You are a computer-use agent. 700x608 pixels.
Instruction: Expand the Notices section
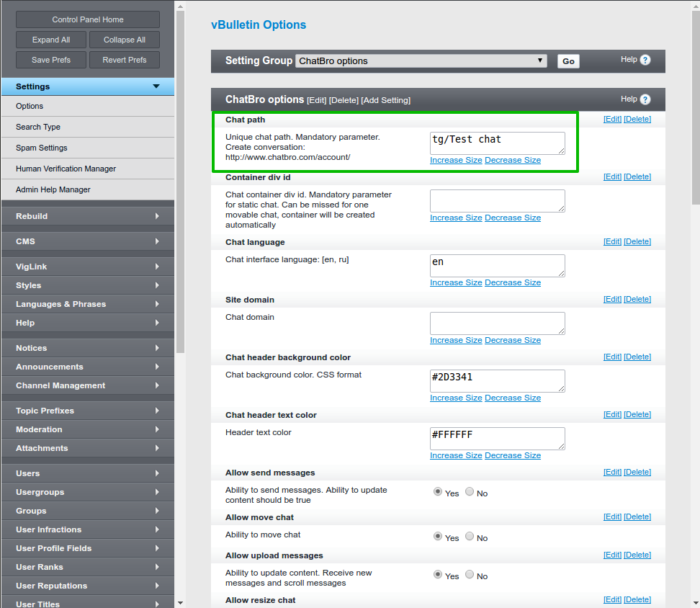pos(88,348)
